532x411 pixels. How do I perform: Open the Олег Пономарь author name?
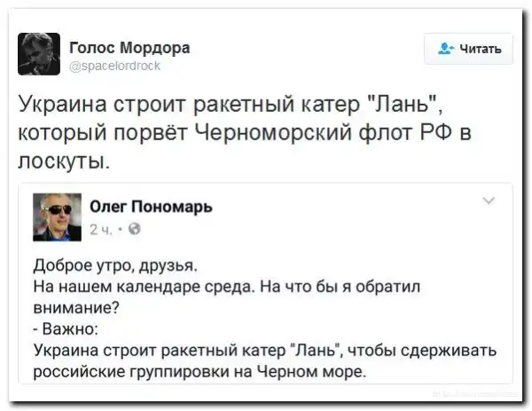coord(151,207)
